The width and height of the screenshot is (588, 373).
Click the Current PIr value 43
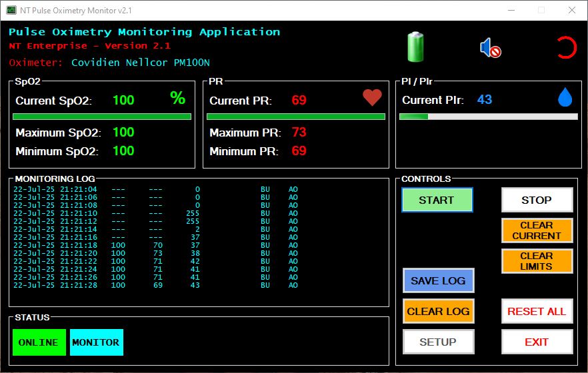coord(485,99)
